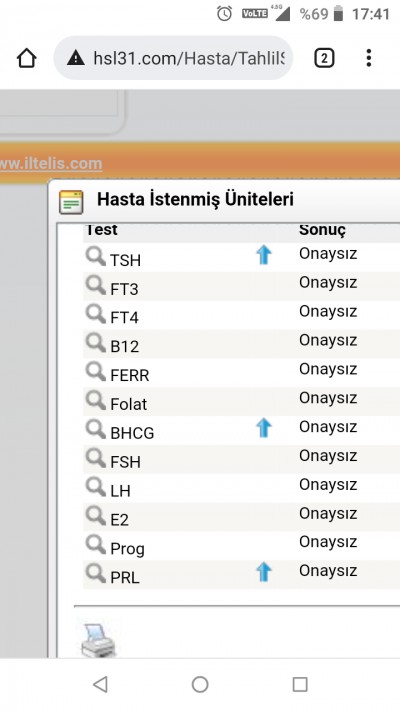Open magnifier icon beside FERR test

coord(96,372)
